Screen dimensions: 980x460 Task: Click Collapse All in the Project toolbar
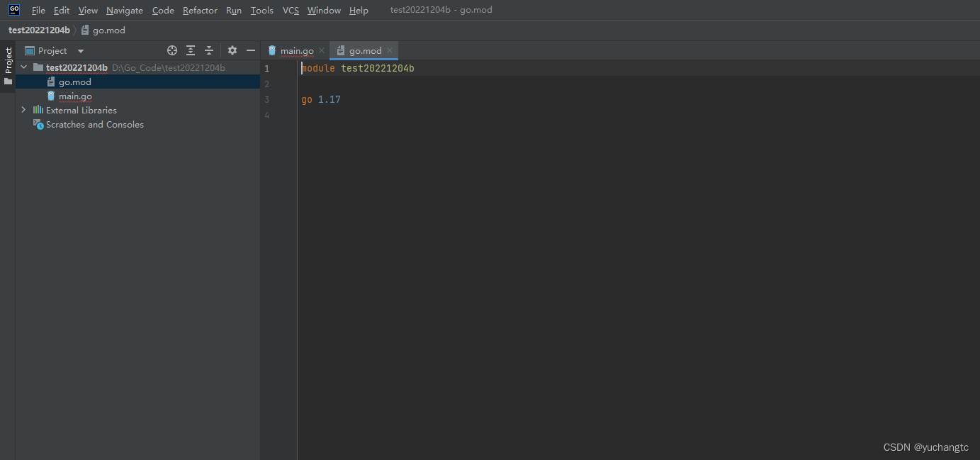coord(208,50)
